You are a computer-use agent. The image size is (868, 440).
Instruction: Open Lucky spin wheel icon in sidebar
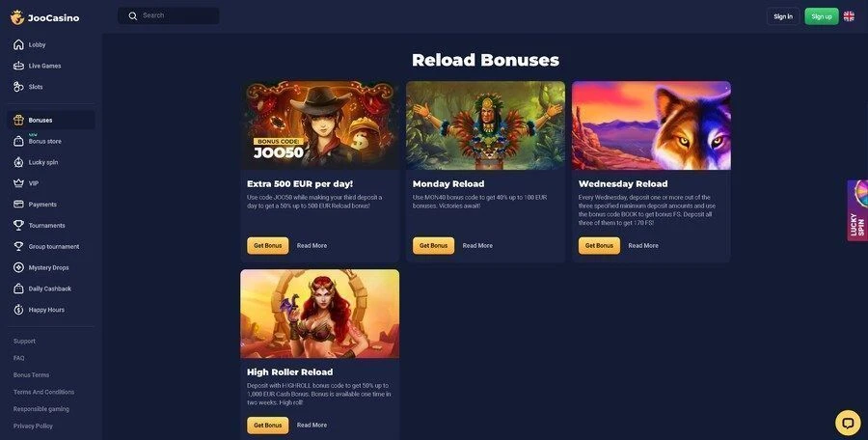click(x=18, y=162)
